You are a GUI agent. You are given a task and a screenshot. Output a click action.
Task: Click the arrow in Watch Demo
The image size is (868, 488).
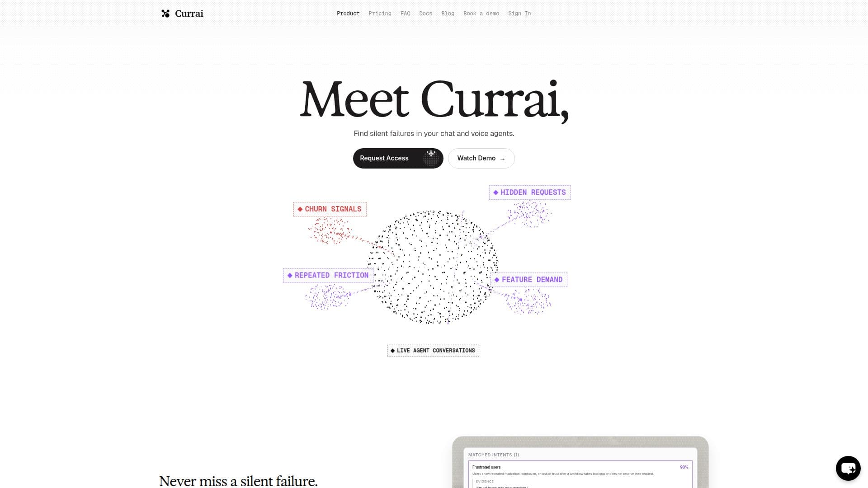502,159
